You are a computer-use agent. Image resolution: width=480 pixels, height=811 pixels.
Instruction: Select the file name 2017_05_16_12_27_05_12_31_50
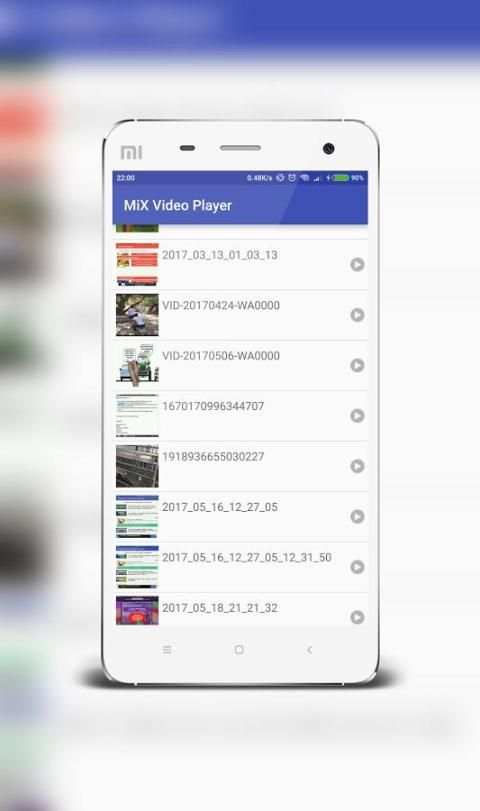tap(247, 558)
